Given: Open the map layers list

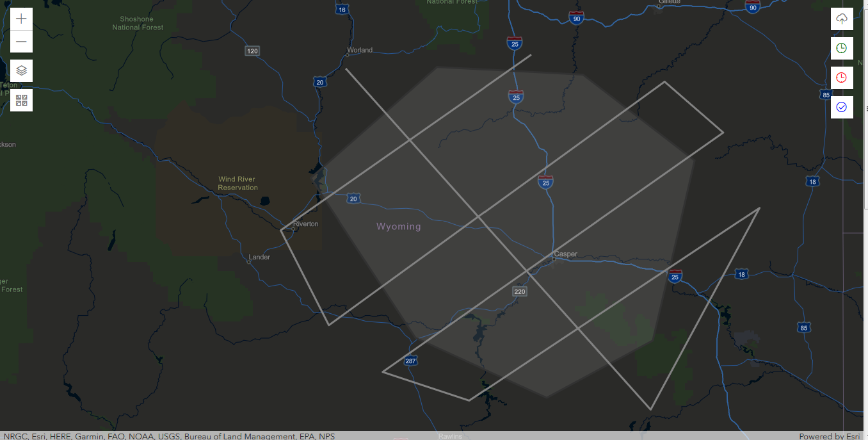Looking at the screenshot, I should tap(21, 70).
